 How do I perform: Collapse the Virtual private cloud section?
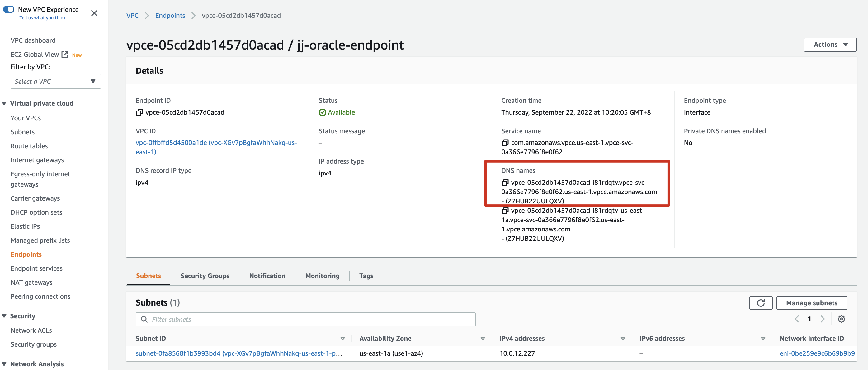pos(4,103)
